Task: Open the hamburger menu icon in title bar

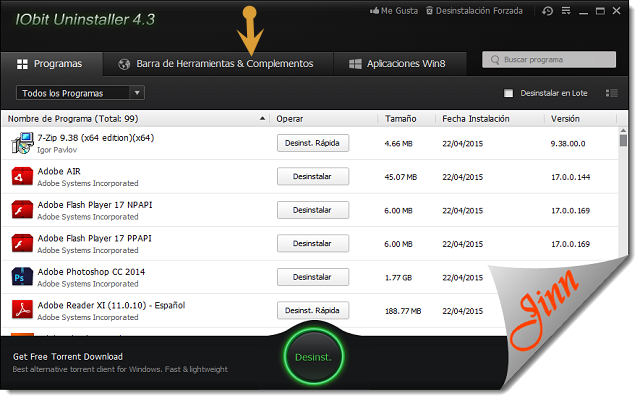Action: coord(566,11)
